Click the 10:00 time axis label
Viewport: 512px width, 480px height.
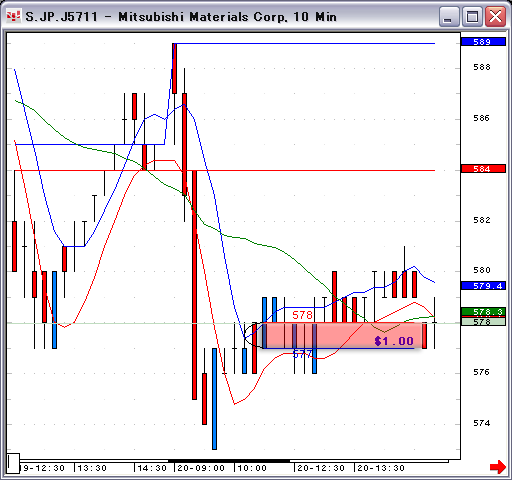[x=252, y=468]
